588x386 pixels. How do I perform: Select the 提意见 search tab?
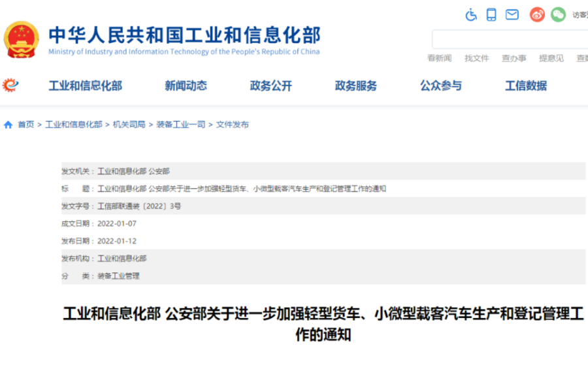[x=551, y=58]
